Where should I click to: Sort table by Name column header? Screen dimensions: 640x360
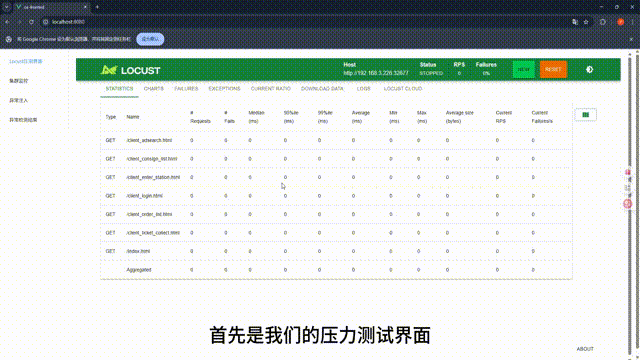click(133, 117)
